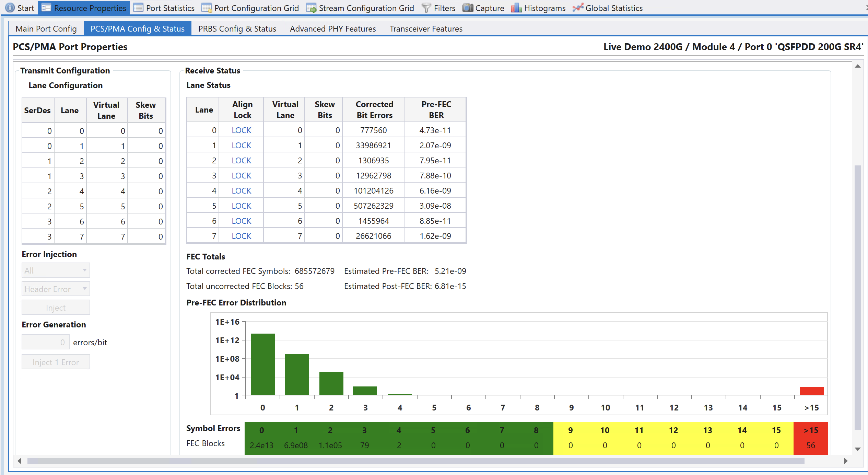The image size is (868, 475).
Task: Click the vertical scrollbar up arrow
Action: coord(857,66)
